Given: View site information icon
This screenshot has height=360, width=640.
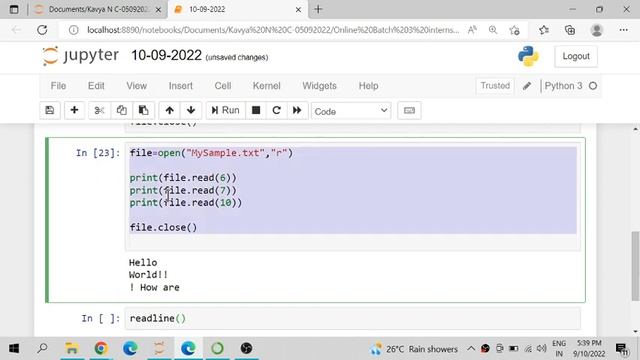Looking at the screenshot, I should click(x=73, y=30).
